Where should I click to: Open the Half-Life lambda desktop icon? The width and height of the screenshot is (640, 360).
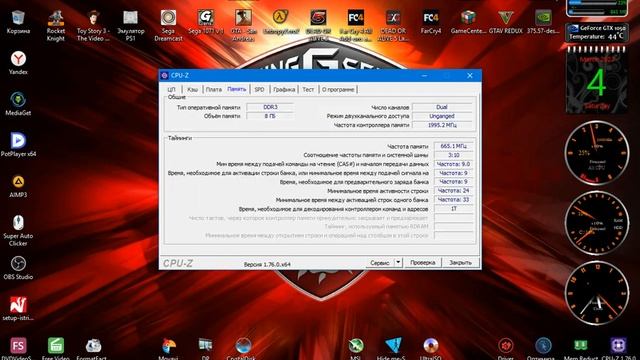click(281, 22)
